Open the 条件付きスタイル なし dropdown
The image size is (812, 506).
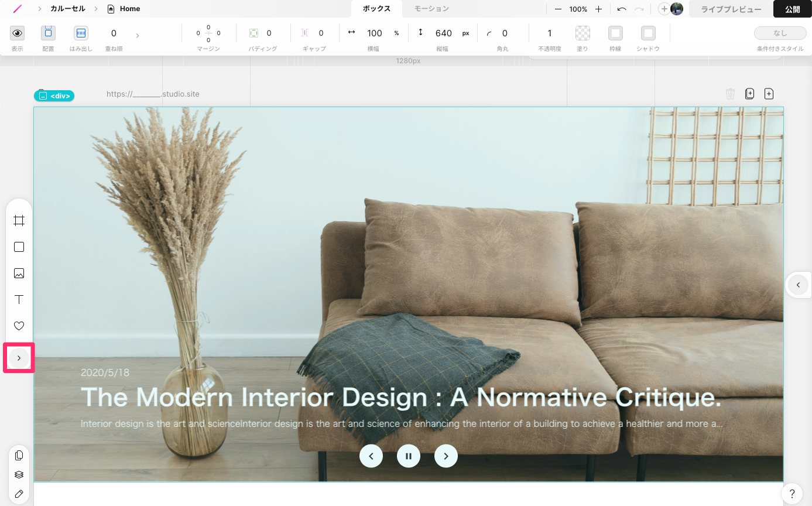(x=780, y=33)
